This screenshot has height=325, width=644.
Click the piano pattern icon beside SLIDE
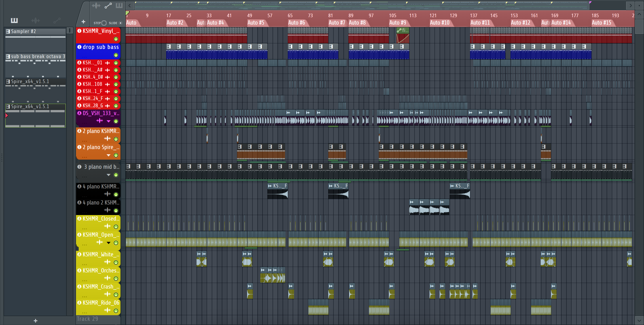[119, 6]
